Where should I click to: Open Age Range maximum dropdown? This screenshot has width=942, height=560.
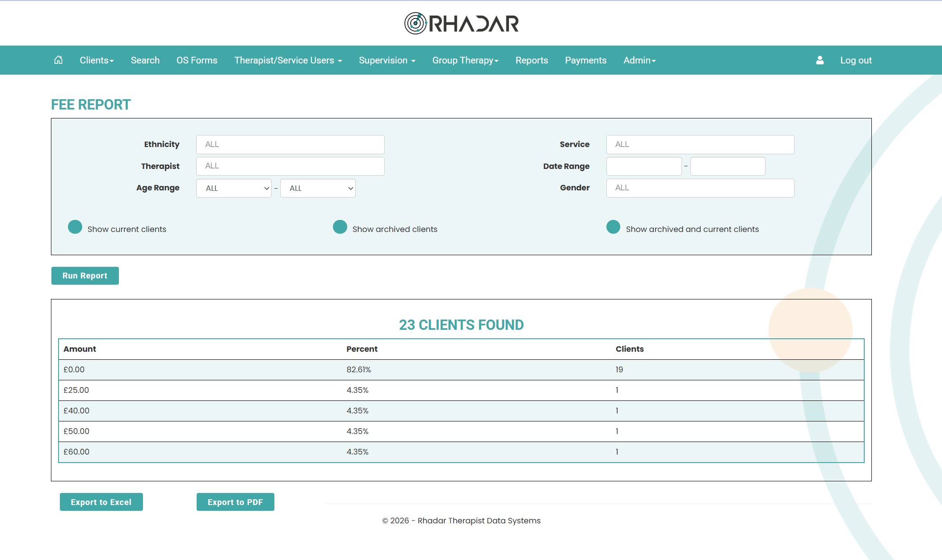318,188
